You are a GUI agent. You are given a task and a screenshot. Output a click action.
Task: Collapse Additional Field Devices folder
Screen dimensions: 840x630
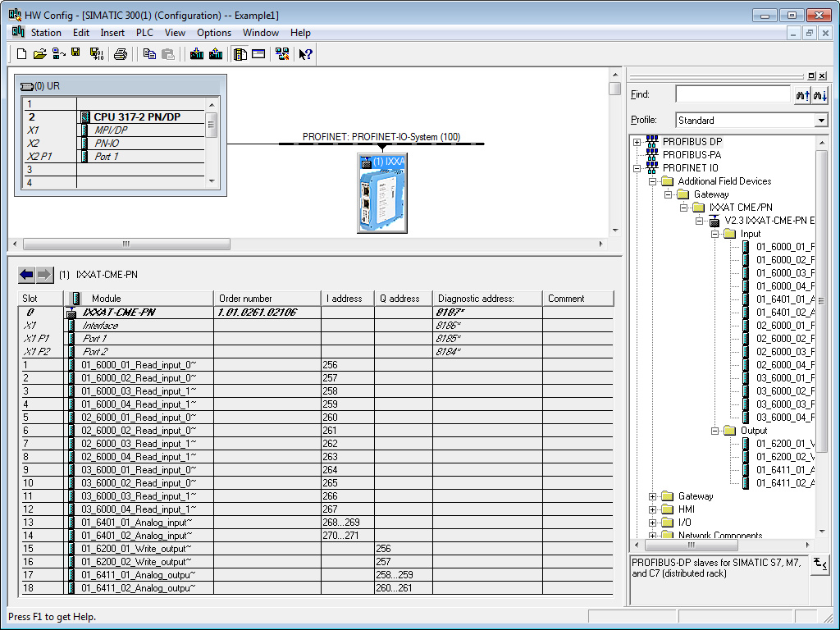[x=652, y=181]
